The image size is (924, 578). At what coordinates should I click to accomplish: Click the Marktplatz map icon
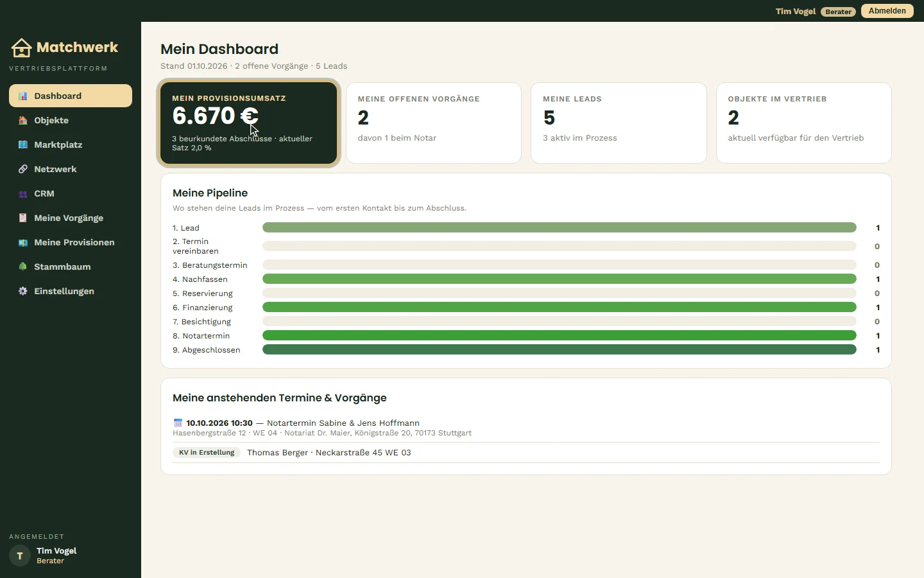[x=23, y=144]
